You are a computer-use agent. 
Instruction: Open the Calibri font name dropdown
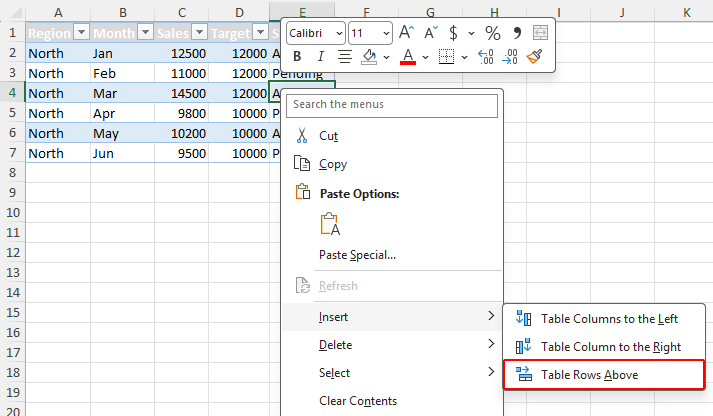339,33
